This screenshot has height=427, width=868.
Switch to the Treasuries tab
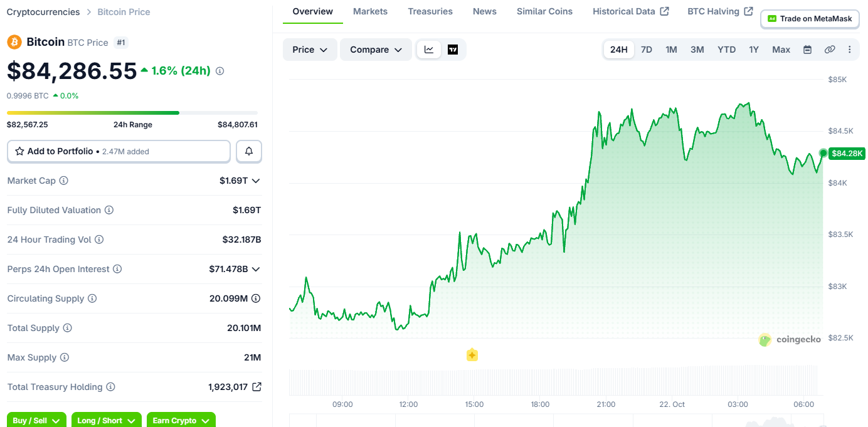430,11
